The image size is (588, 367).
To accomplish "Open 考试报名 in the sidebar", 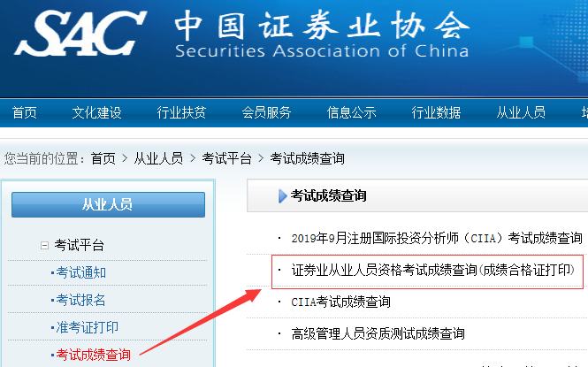I will click(81, 301).
